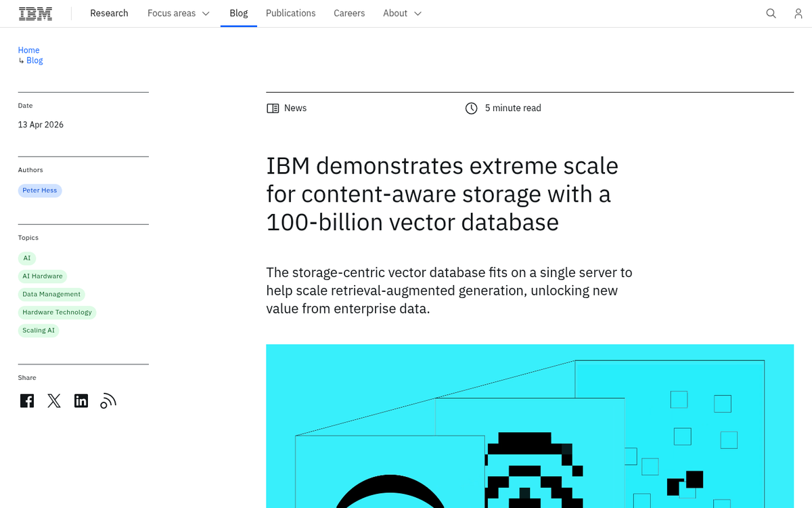Screen dimensions: 812x508
Task: Expand the Focus areas menu
Action: [x=179, y=14]
